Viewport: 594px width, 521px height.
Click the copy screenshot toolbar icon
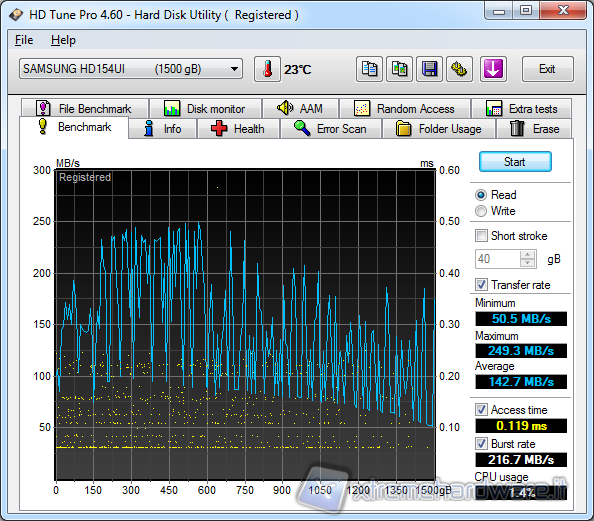(x=399, y=69)
